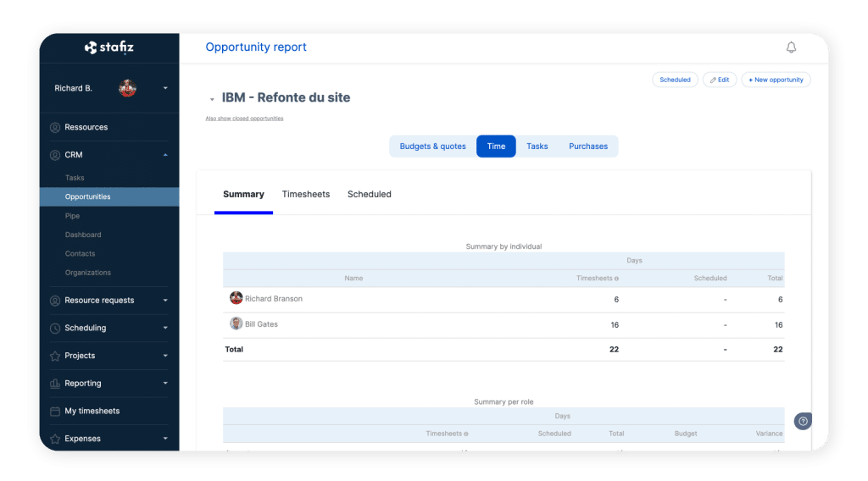Image resolution: width=868 pixels, height=481 pixels.
Task: Expand the Projects menu chevron
Action: pos(165,356)
